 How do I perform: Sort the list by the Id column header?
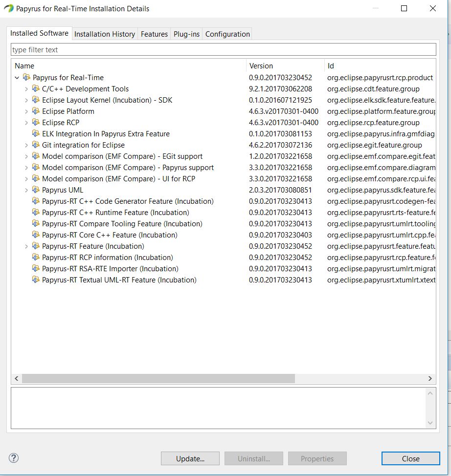pyautogui.click(x=380, y=65)
